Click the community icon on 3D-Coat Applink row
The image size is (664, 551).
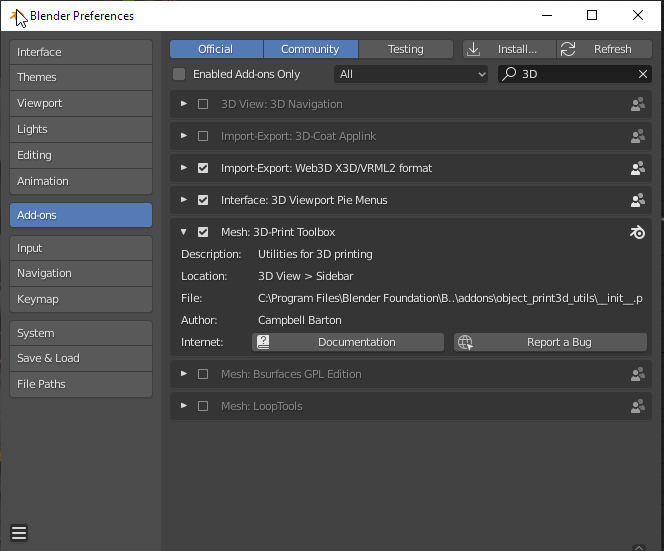(x=637, y=136)
